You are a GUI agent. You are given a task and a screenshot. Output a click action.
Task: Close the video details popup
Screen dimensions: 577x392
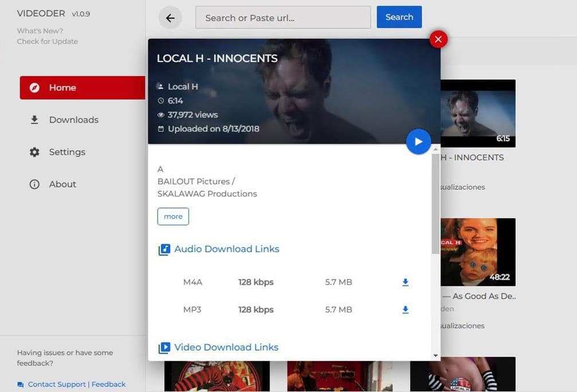click(x=438, y=39)
